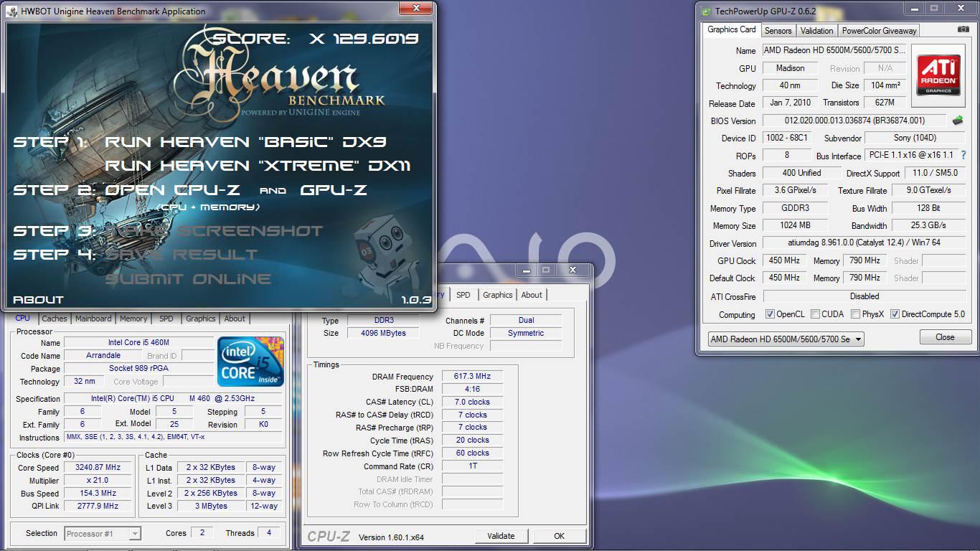The width and height of the screenshot is (980, 551).
Task: Select the Graphics Card tab in GPU-Z
Action: [731, 29]
